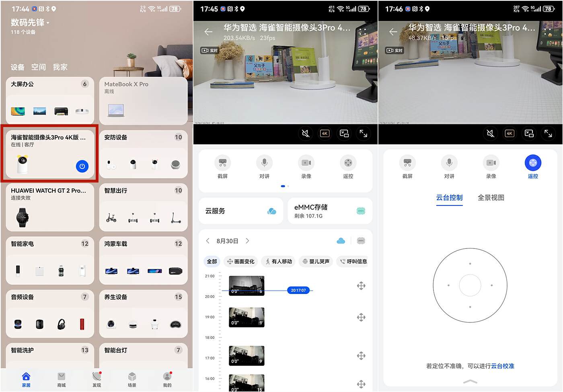The width and height of the screenshot is (563, 392).
Task: Collapse the PTZ control panel using bottom handle
Action: (470, 381)
